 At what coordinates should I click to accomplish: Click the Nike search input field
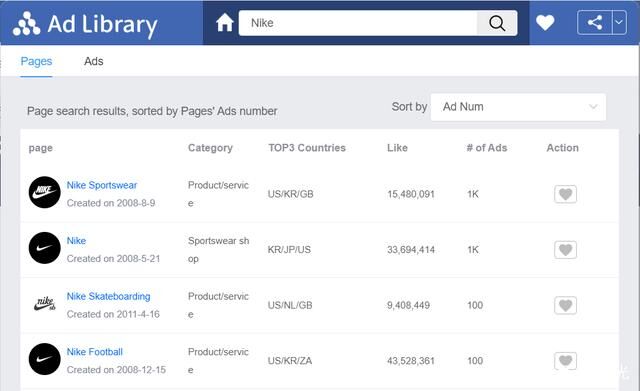pyautogui.click(x=358, y=23)
